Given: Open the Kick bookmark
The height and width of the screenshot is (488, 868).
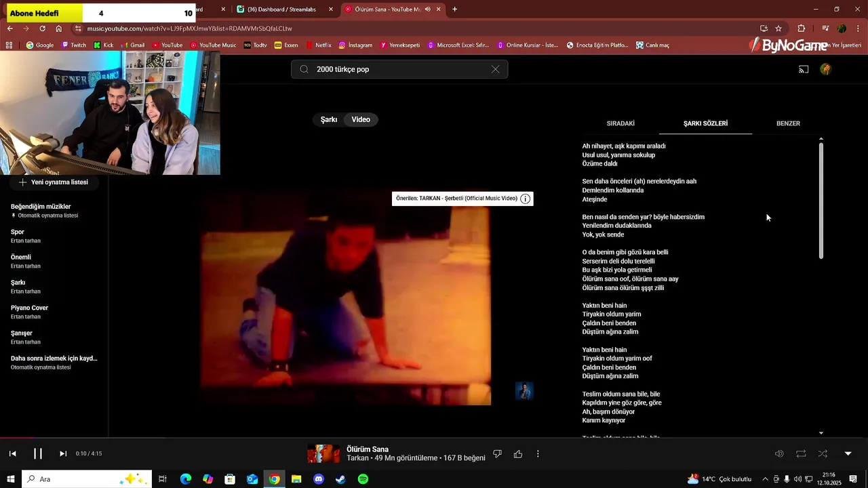Looking at the screenshot, I should tap(104, 45).
